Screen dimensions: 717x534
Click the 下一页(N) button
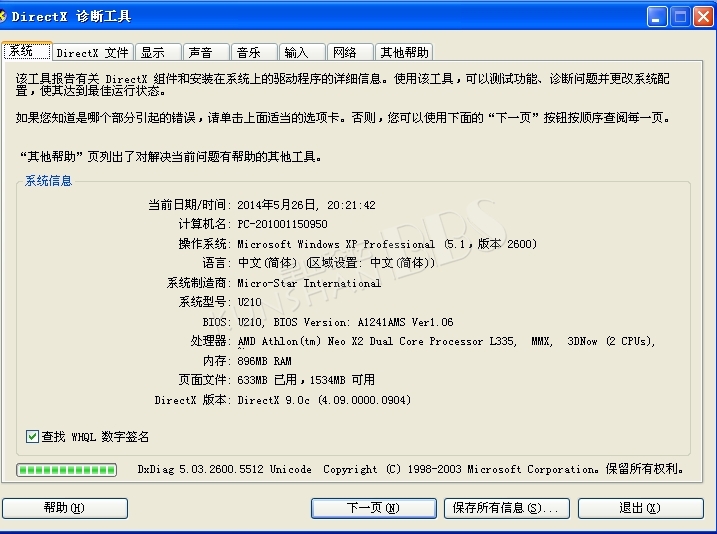coord(374,508)
